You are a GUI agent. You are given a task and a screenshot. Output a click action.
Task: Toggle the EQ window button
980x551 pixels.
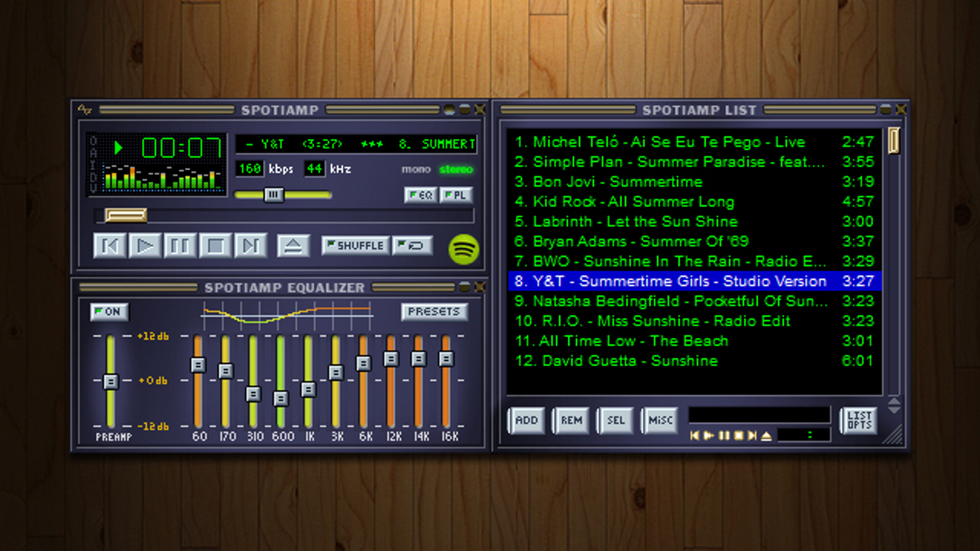(x=421, y=195)
